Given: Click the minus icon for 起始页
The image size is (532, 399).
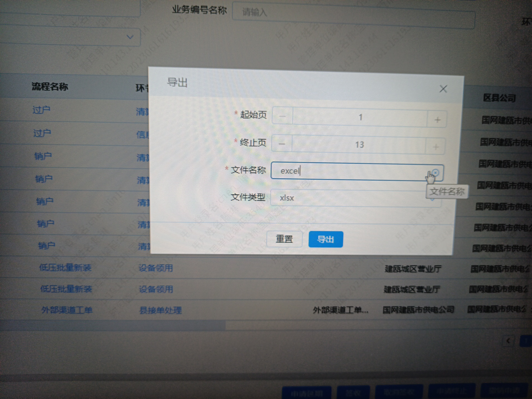Looking at the screenshot, I should point(282,116).
